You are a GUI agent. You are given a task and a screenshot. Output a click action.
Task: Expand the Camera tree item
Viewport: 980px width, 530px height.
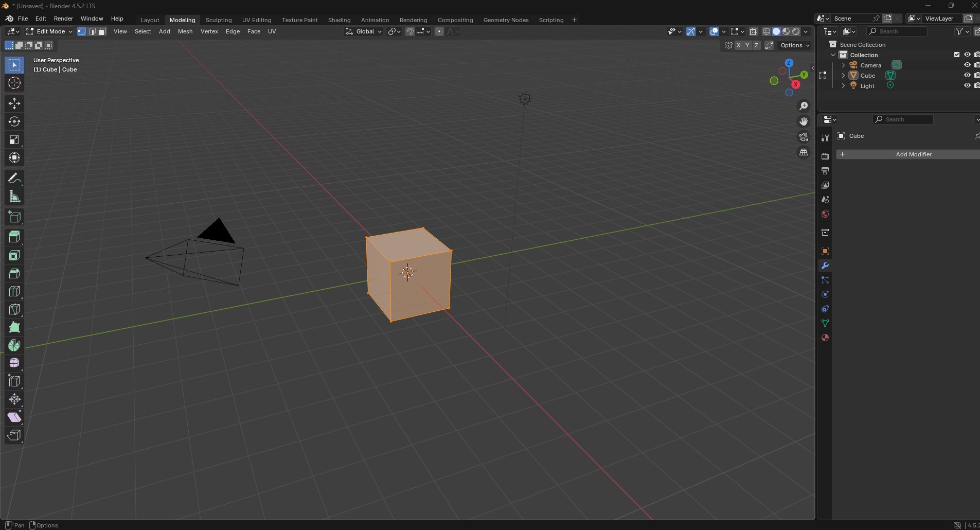click(843, 65)
